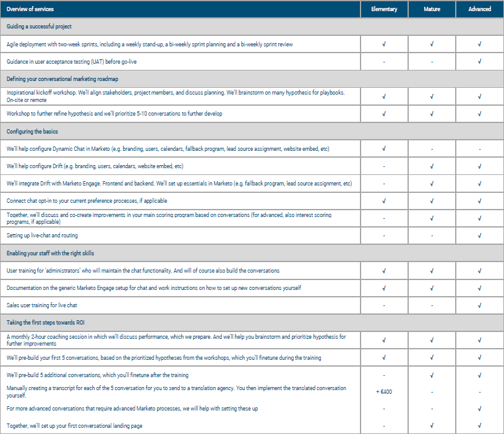Select 'Taking the first steps towards ROI' heading
The width and height of the screenshot is (504, 434).
coord(45,323)
